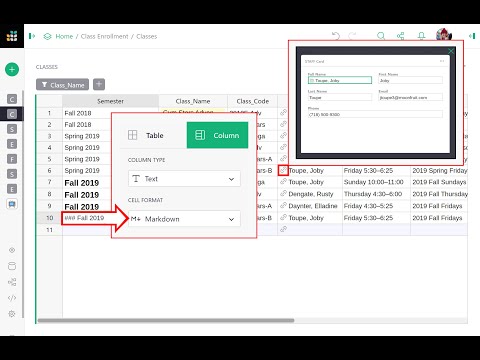
Task: Open the F page icon in the sidebar
Action: click(12, 159)
